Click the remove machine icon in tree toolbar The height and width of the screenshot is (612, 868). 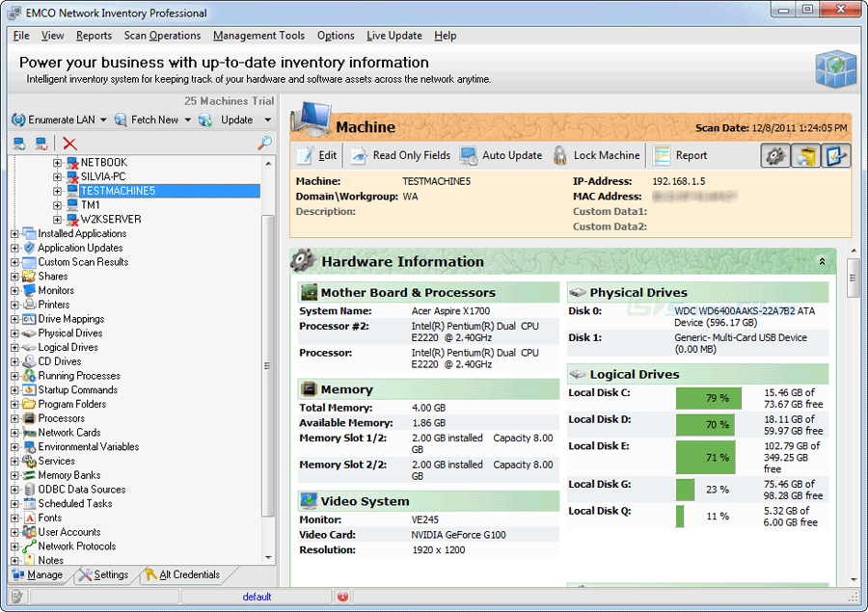[41, 144]
